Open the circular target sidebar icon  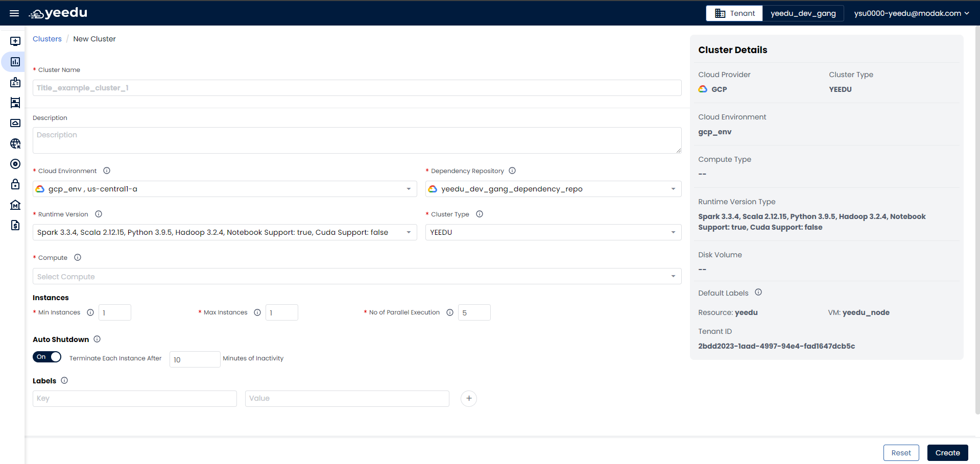[x=15, y=164]
